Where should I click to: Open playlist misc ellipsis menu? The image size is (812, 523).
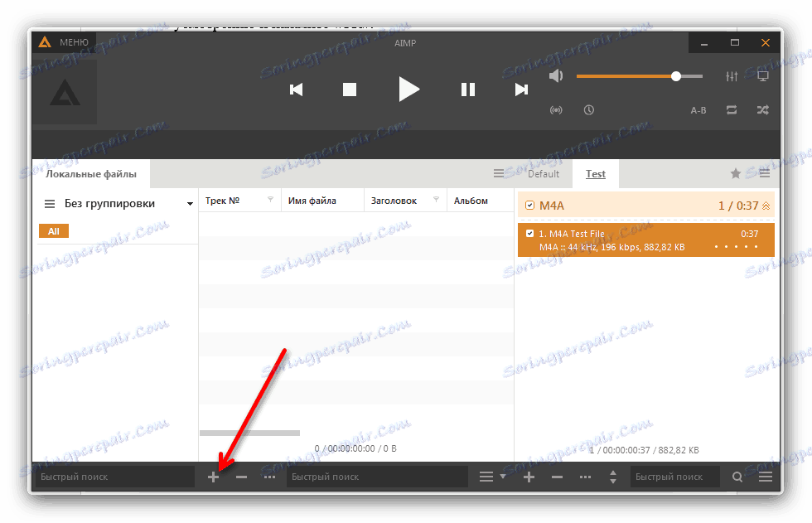pos(585,477)
